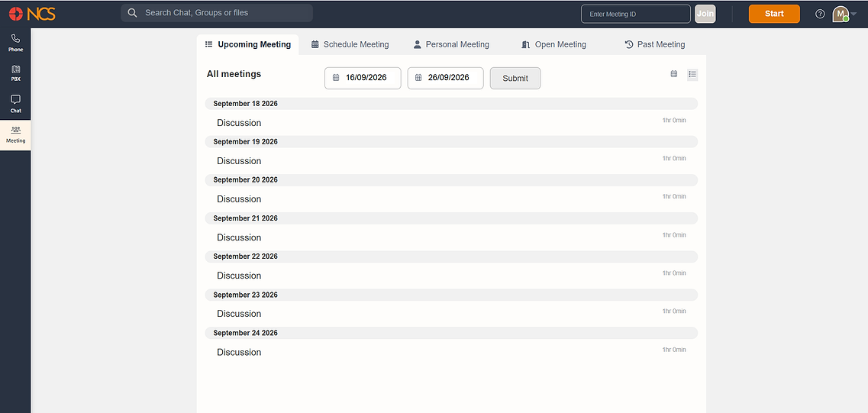Click the search magnifier icon
868x413 pixels.
pos(132,13)
